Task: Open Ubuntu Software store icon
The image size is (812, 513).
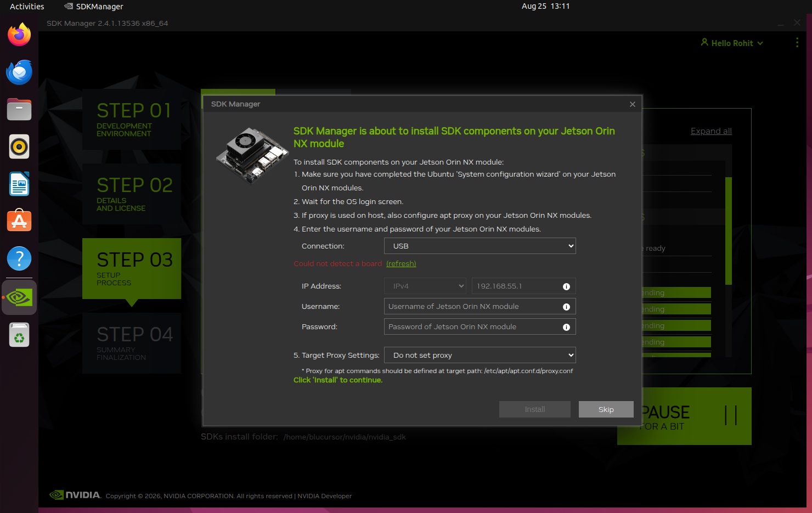Action: [x=19, y=221]
